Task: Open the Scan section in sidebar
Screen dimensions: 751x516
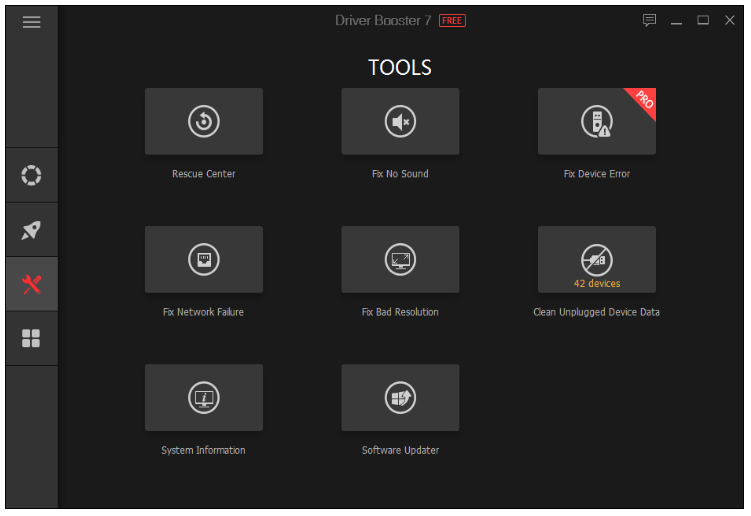Action: click(x=32, y=175)
